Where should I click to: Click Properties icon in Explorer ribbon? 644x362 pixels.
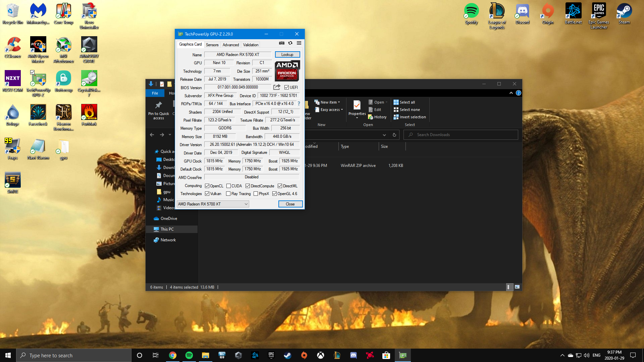(357, 105)
